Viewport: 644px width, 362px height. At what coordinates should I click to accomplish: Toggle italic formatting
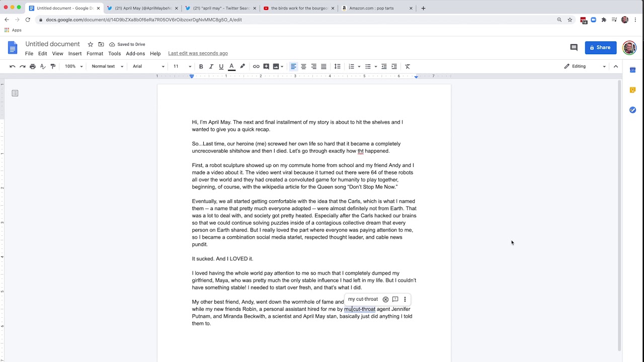pos(211,66)
